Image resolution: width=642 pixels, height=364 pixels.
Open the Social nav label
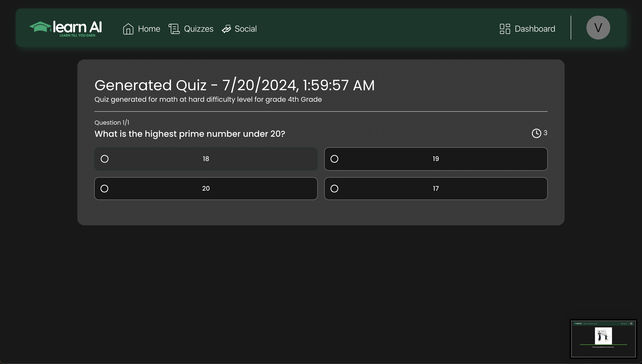coord(246,29)
